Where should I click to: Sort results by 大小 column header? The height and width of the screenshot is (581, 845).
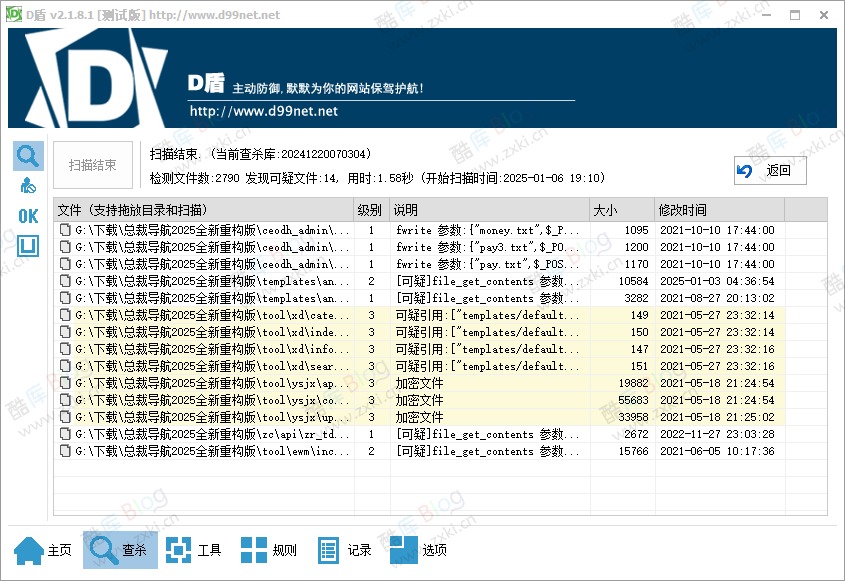(621, 210)
